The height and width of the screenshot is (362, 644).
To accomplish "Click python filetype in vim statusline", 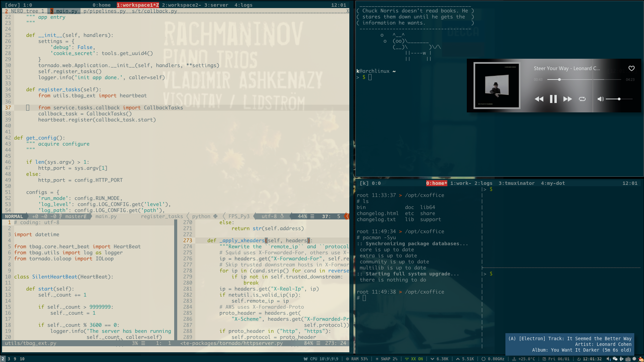I will pos(204,216).
